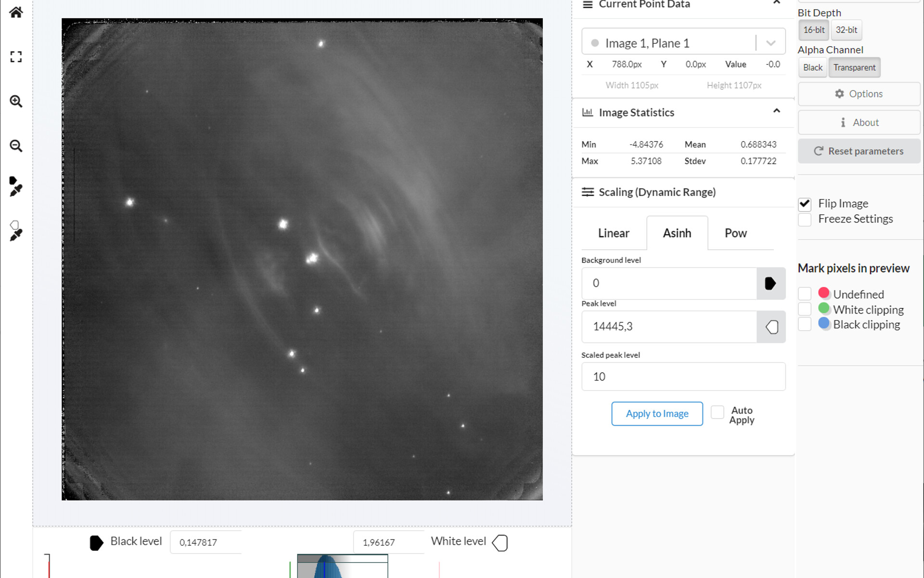924x578 pixels.
Task: Zoom out using magnifier minus icon
Action: (16, 145)
